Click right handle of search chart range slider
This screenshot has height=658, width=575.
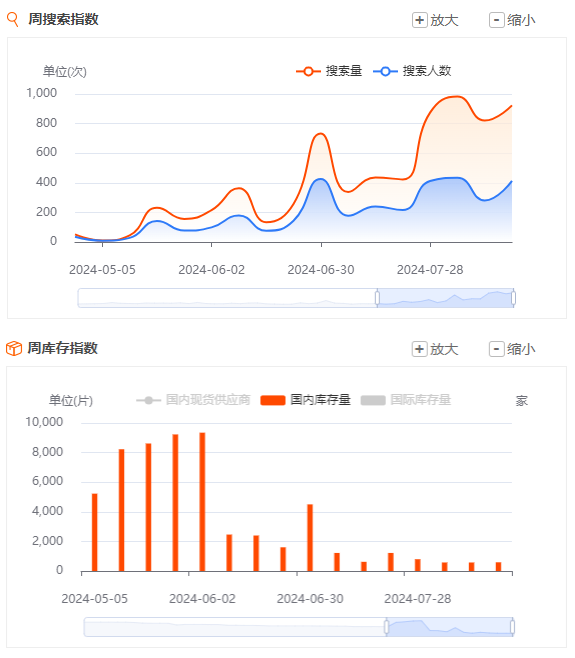(x=513, y=298)
